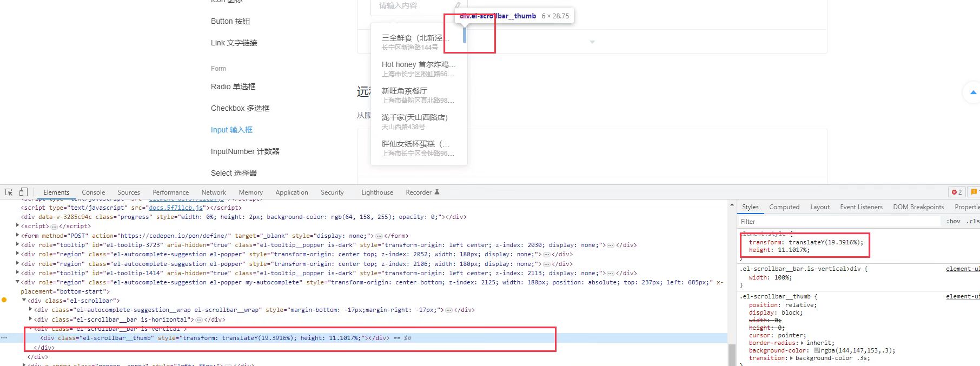The width and height of the screenshot is (980, 366).
Task: Switch to the Elements tab
Action: [x=56, y=192]
